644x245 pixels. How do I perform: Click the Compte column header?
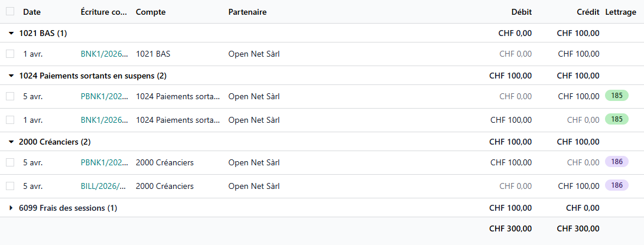coord(151,12)
